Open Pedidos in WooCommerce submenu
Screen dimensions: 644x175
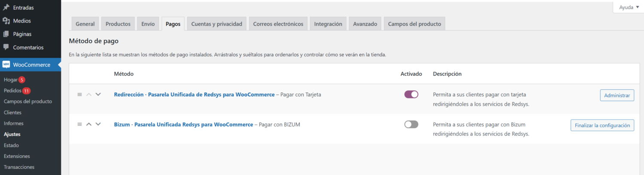(x=12, y=91)
